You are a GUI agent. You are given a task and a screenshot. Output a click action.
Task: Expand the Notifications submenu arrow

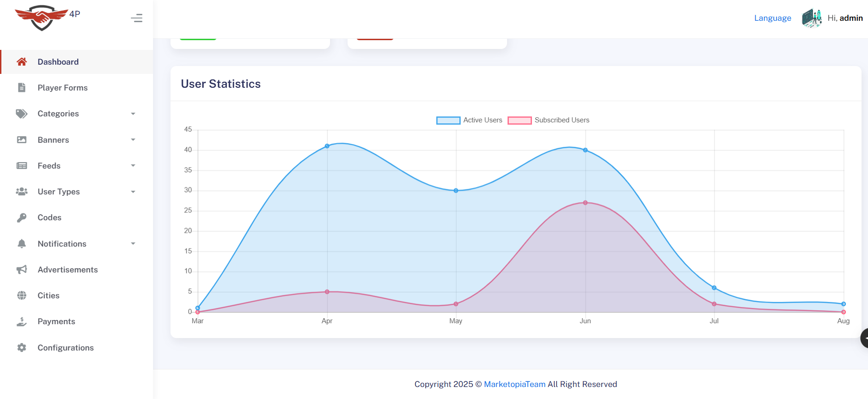click(x=133, y=243)
